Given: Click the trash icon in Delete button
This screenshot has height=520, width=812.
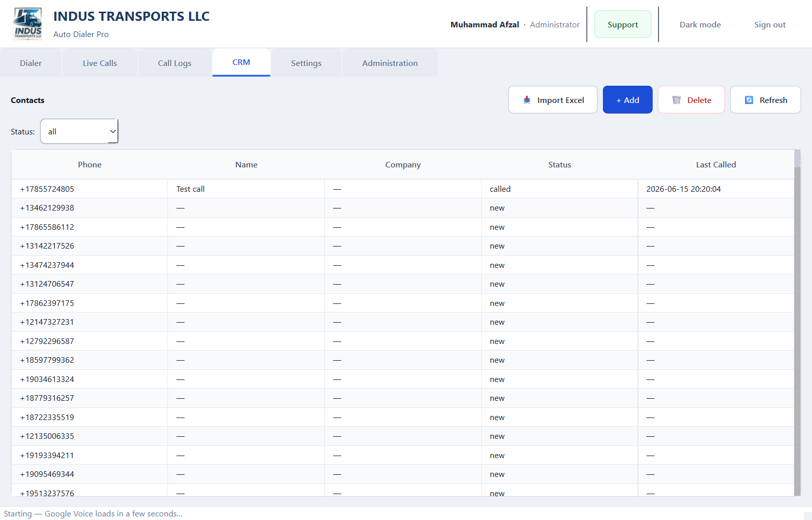Looking at the screenshot, I should click(676, 100).
